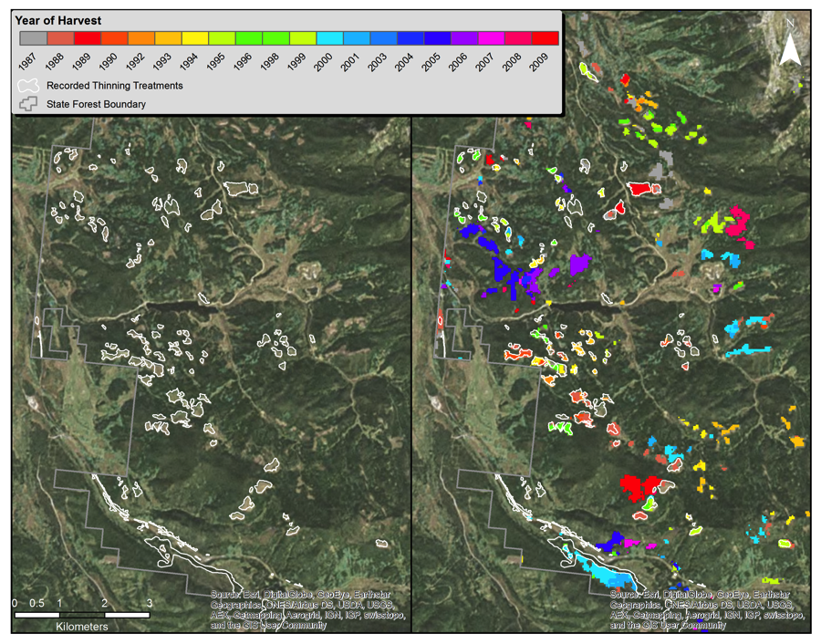Choose the cyan swatch above 2000
This screenshot has height=644, width=821.
[330, 38]
